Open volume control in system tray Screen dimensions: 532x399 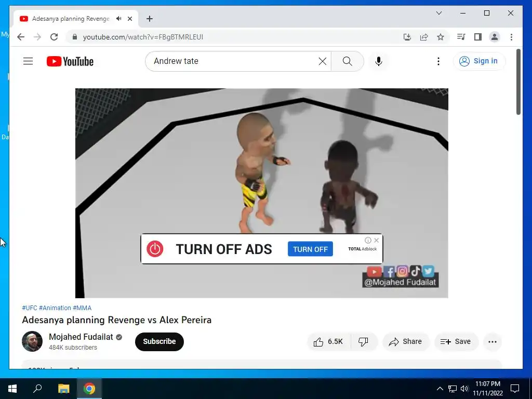464,389
